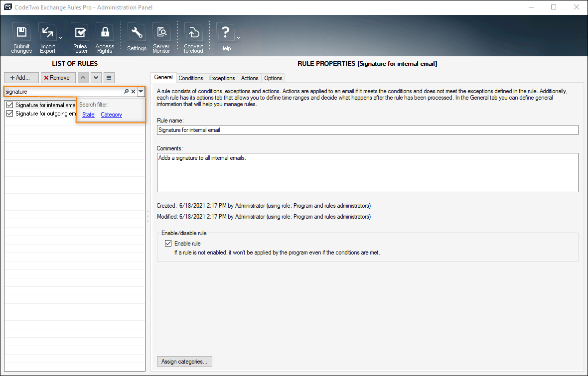Clear the search text with X
The image size is (588, 376).
(x=133, y=92)
